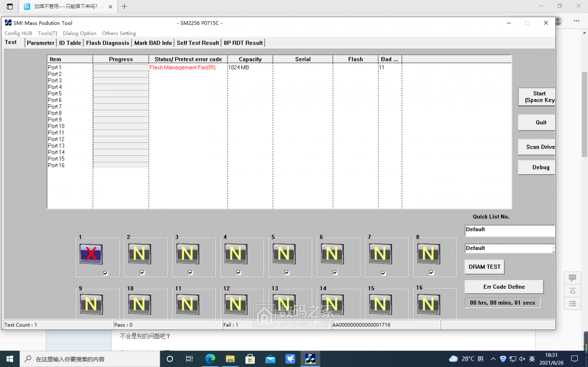Screen dimensions: 588x367
Task: Click the DRAM TEST button
Action: [484, 267]
